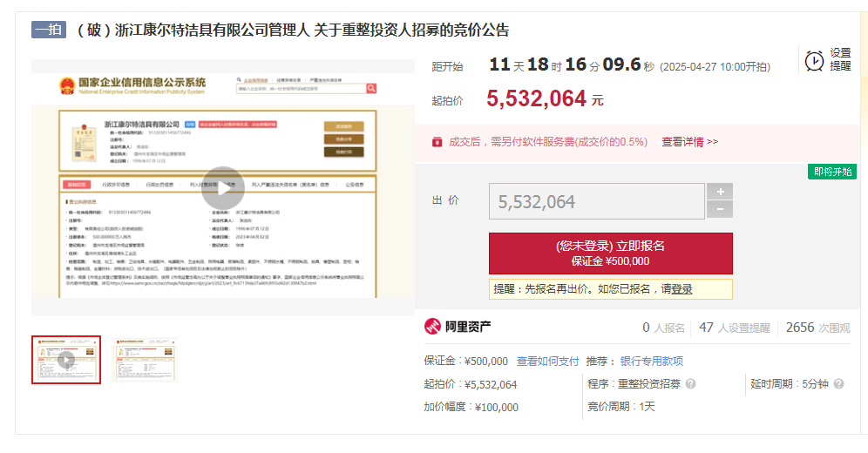This screenshot has width=868, height=453.
Task: Click 2025-04-27 10:00开拍 start time text
Action: click(715, 67)
